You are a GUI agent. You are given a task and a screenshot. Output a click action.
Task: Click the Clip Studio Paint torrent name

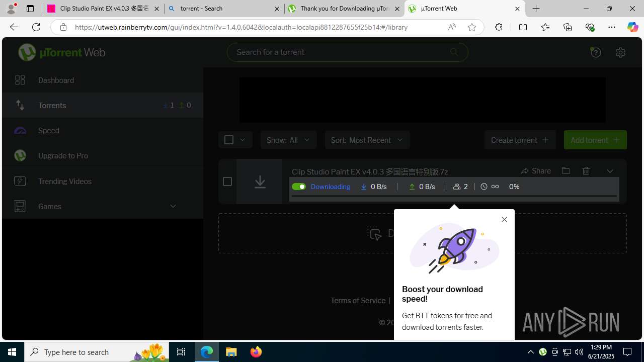(370, 171)
